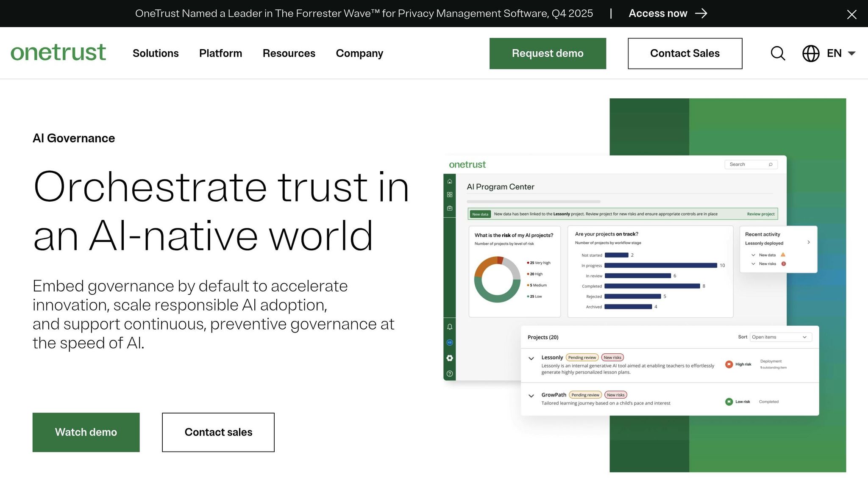The image size is (868, 488).
Task: Open the Sort Open items dropdown
Action: [x=780, y=337]
